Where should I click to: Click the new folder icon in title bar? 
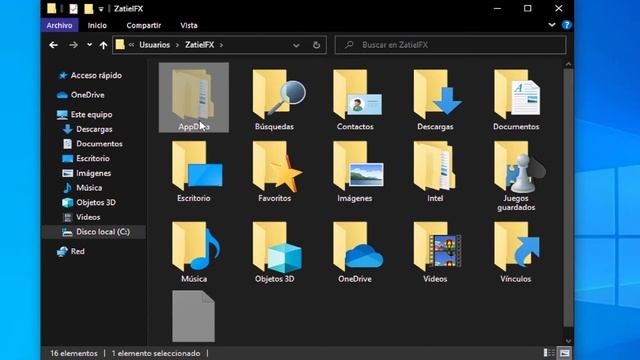pos(89,9)
